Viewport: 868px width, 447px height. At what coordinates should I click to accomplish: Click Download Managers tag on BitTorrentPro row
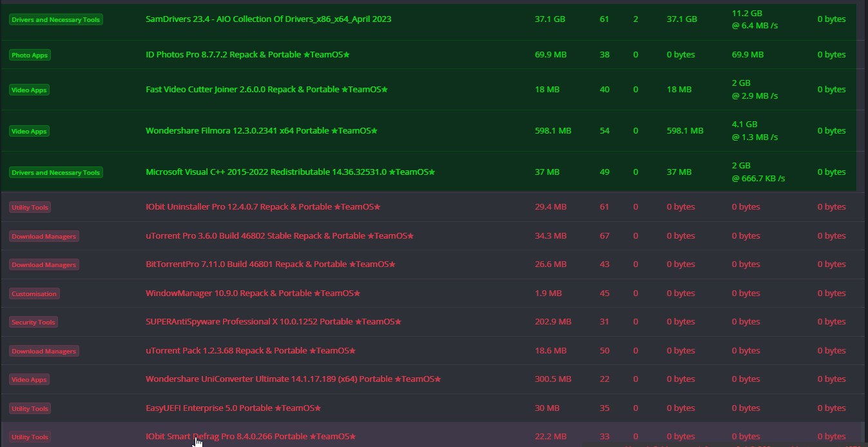tap(44, 265)
